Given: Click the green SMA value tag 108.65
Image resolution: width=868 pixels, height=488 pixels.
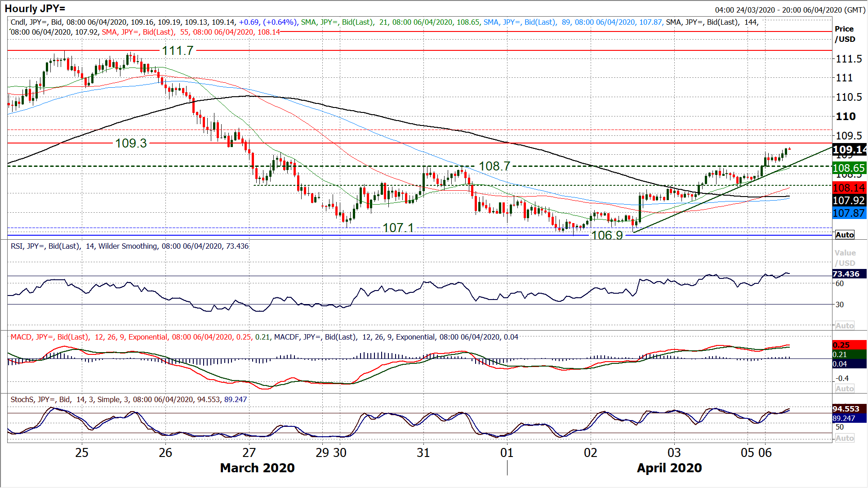Looking at the screenshot, I should click(x=849, y=168).
